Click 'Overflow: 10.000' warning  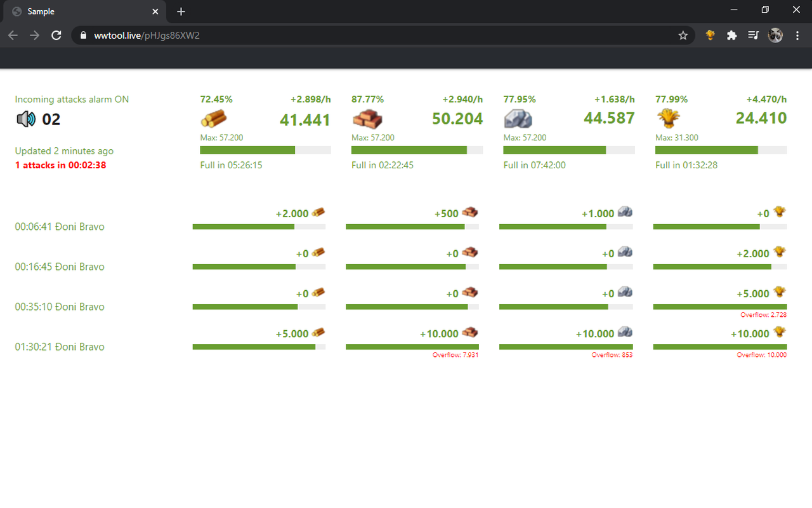click(x=761, y=355)
